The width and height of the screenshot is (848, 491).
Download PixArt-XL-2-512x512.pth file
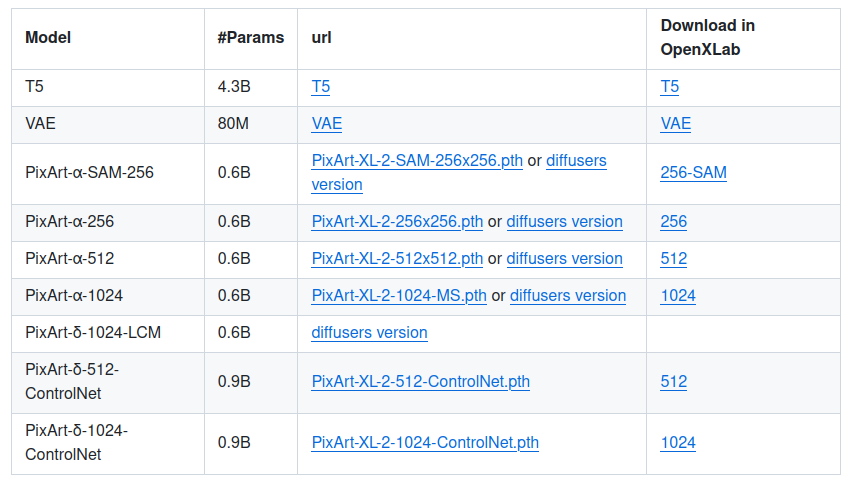(x=397, y=259)
